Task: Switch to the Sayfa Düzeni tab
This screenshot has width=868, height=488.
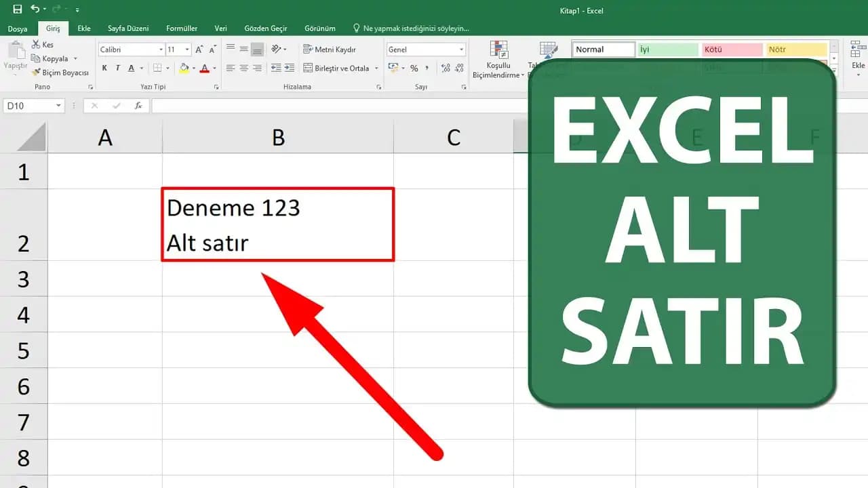Action: tap(128, 28)
